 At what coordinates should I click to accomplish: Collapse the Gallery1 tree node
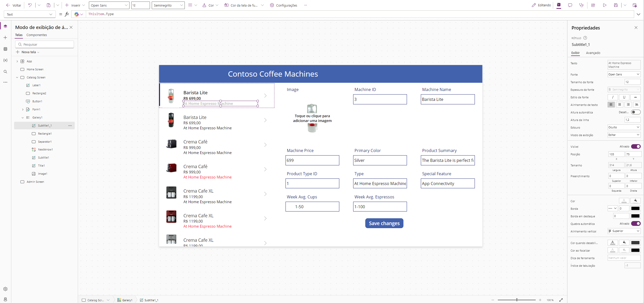(x=23, y=117)
